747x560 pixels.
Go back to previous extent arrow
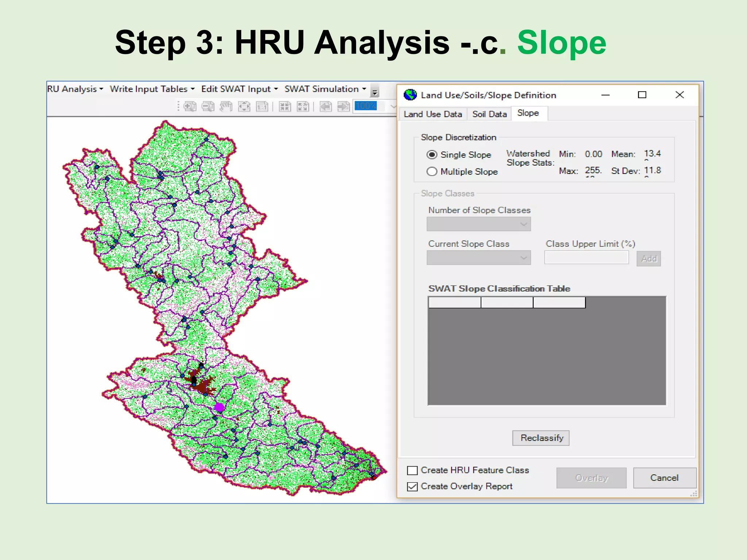coord(326,106)
